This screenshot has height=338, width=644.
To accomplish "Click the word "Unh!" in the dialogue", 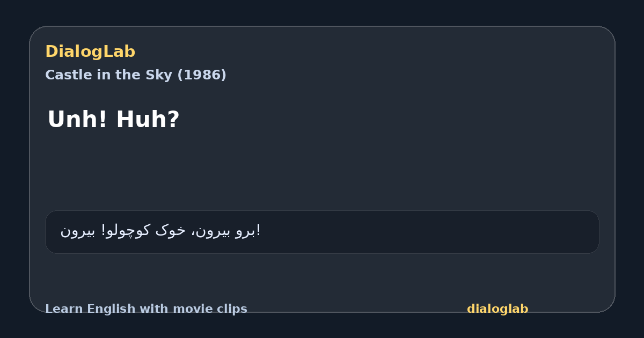I will [78, 120].
